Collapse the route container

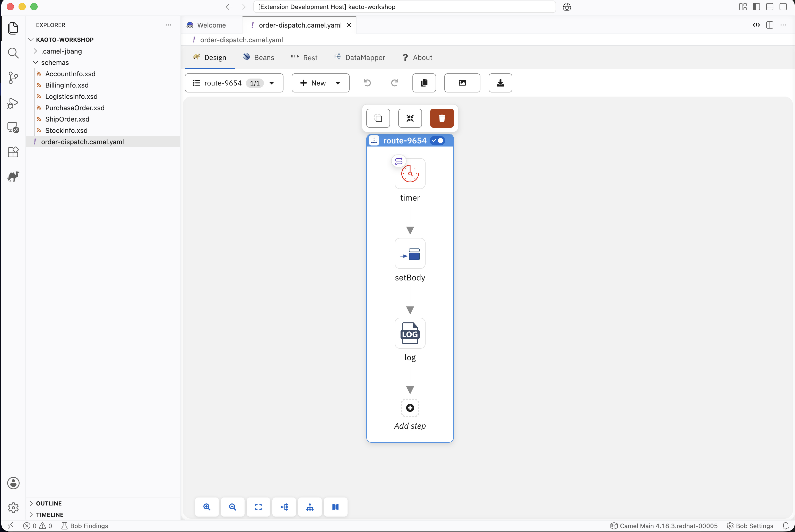click(x=410, y=118)
